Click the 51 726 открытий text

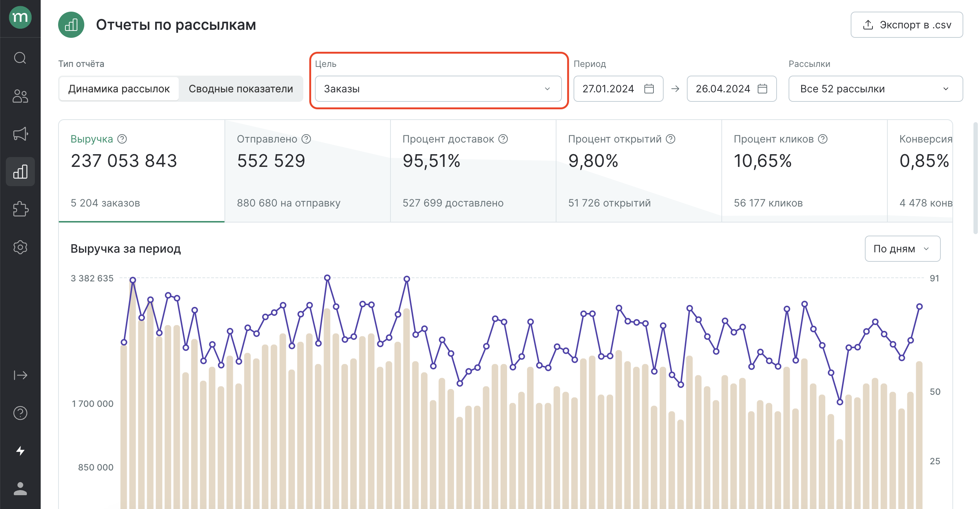coord(610,203)
